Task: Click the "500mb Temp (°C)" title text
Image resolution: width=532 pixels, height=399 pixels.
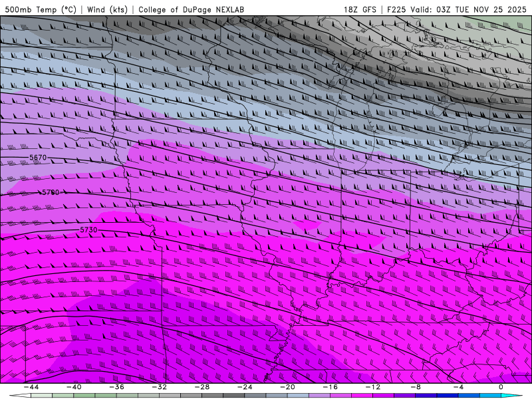Action: click(41, 9)
